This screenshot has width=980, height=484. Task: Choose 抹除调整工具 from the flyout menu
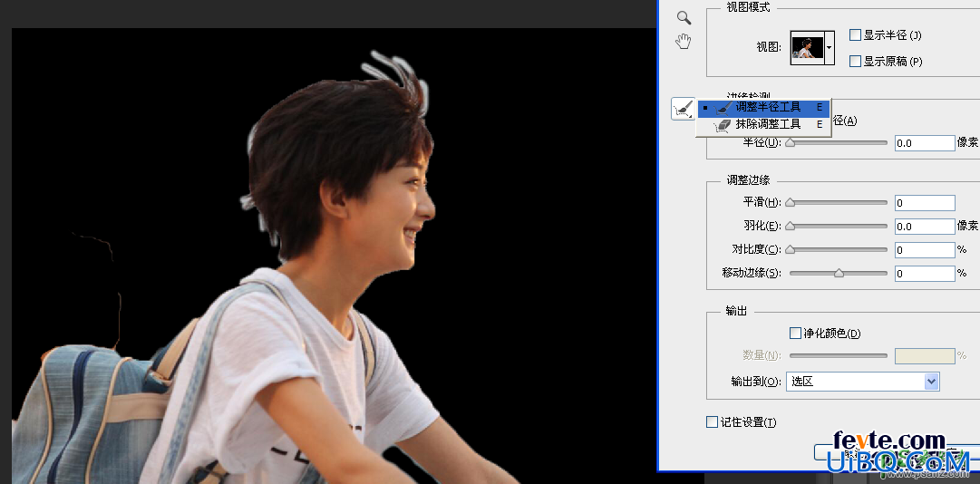(763, 125)
